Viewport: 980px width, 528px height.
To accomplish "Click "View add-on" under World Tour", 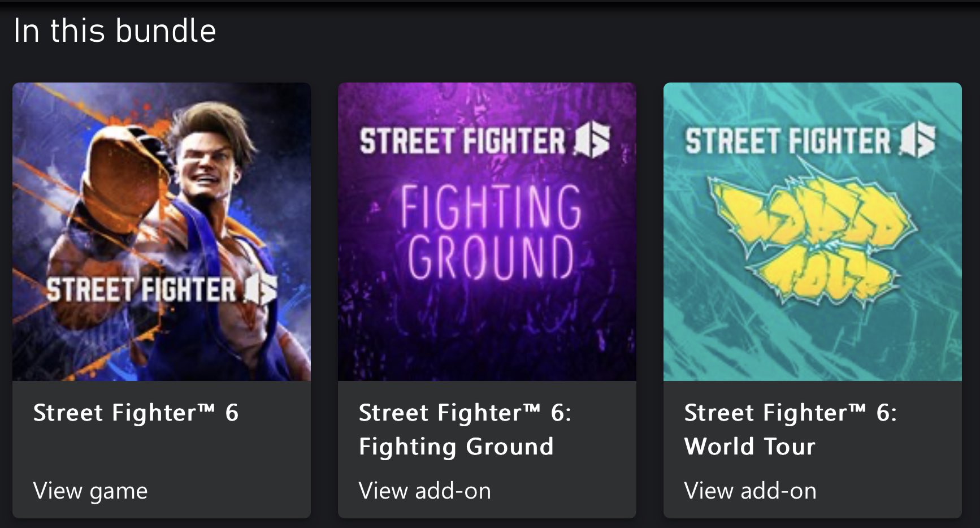I will [750, 490].
